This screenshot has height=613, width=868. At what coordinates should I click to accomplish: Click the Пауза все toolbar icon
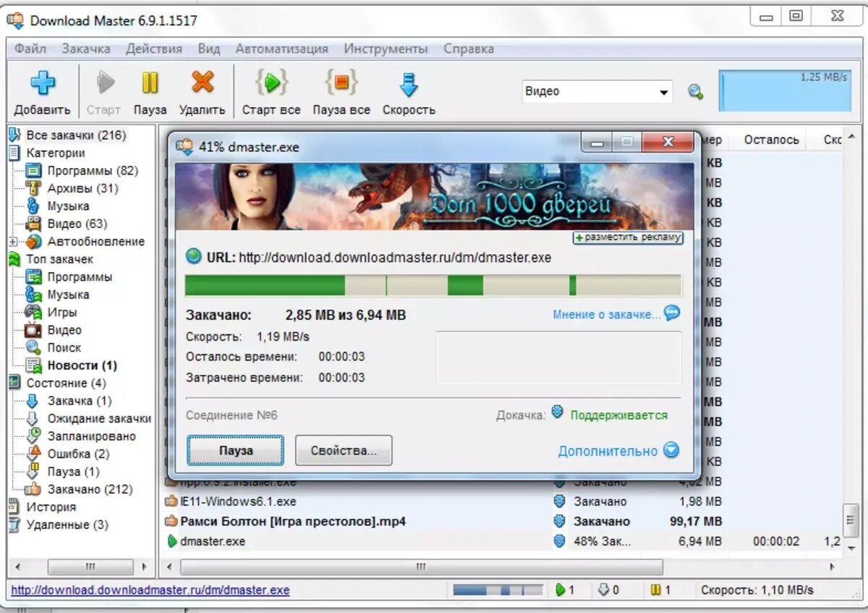coord(341,83)
